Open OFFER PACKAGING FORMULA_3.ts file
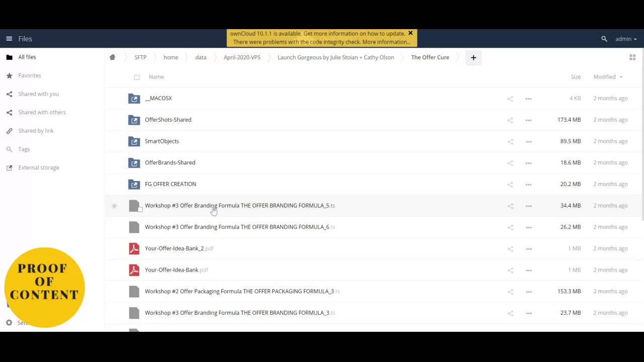The width and height of the screenshot is (644, 362). (243, 292)
